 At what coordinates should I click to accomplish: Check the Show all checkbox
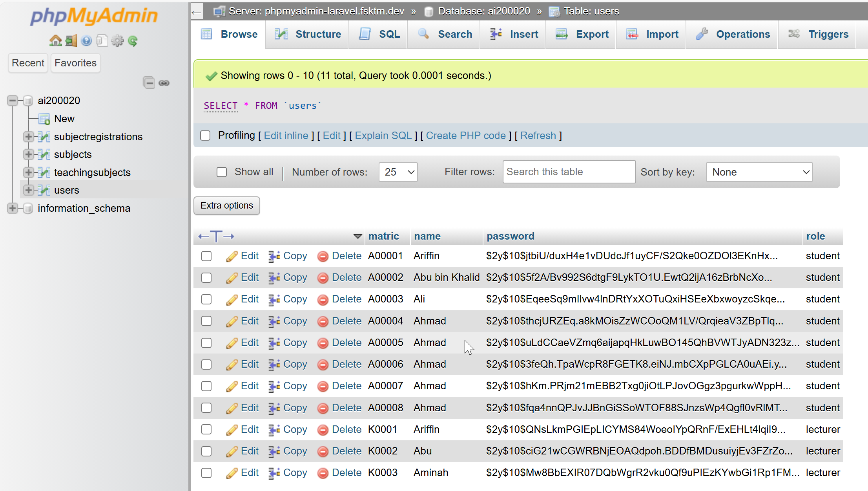pyautogui.click(x=222, y=172)
